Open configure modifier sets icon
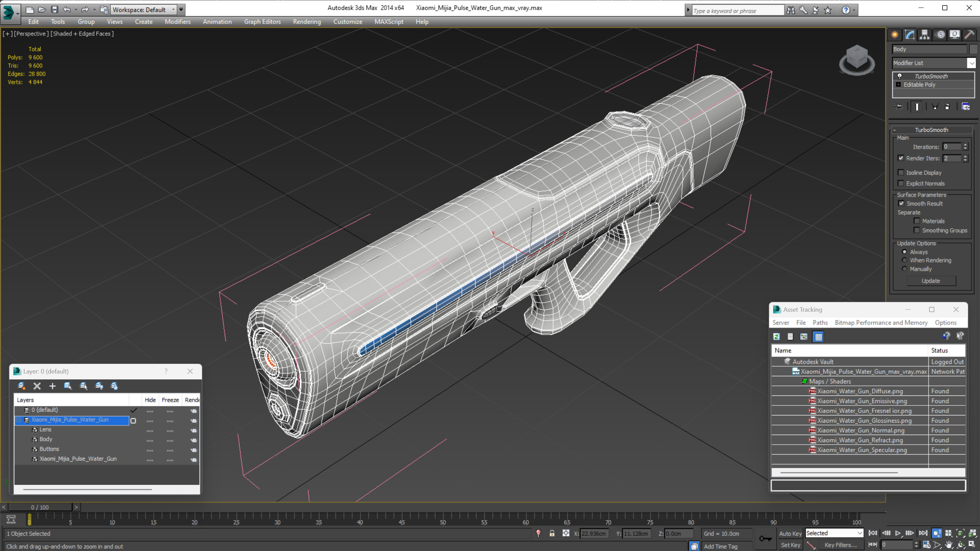 click(x=966, y=106)
